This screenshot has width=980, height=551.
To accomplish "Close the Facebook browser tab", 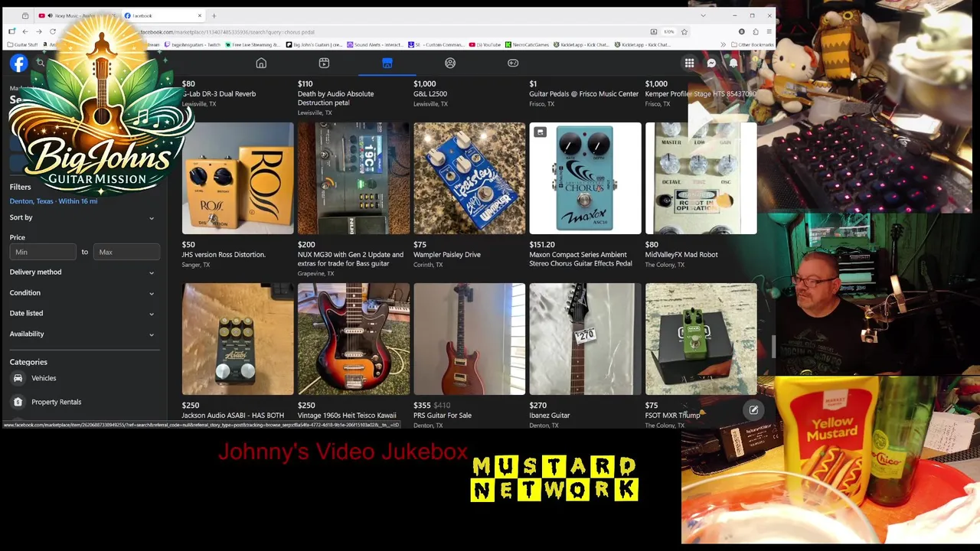I will coord(200,15).
